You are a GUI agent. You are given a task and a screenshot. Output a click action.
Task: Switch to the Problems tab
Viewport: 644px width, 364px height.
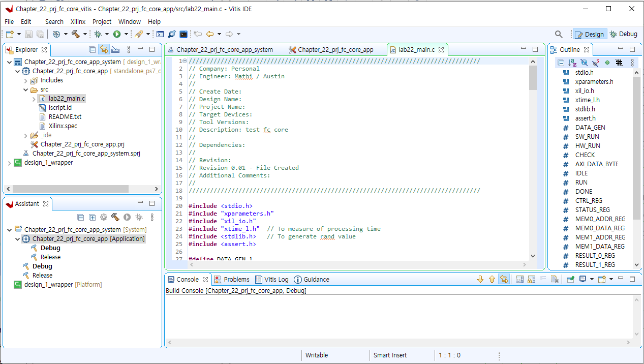(232, 279)
